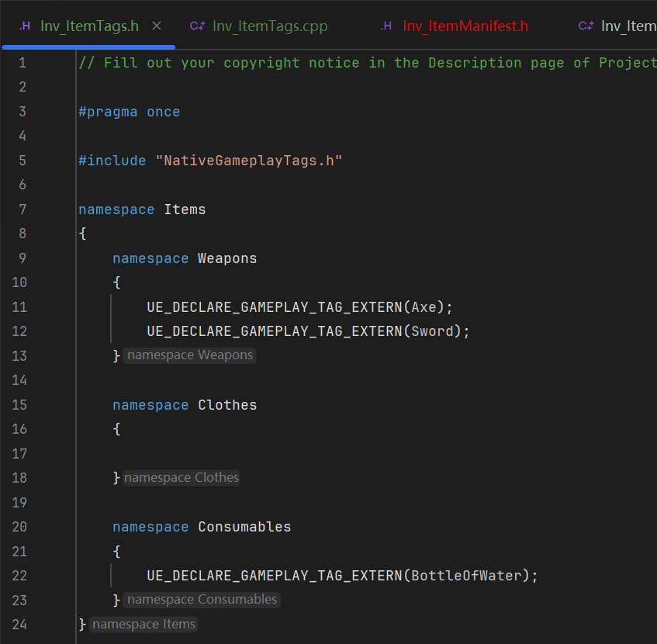Click line number 20 in the gutter

pyautogui.click(x=19, y=527)
